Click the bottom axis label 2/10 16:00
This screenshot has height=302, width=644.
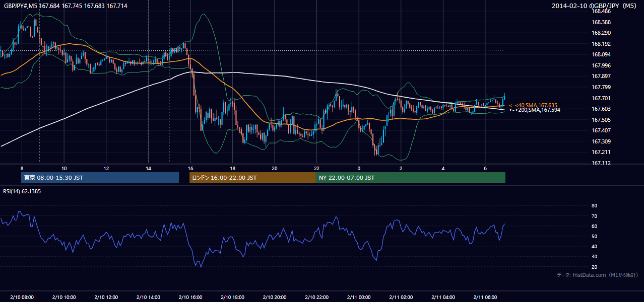point(190,297)
